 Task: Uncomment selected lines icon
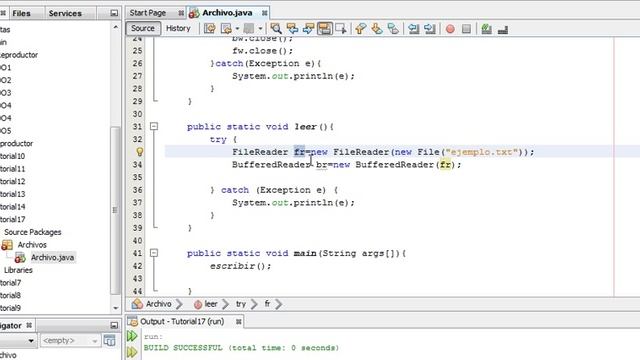[503, 29]
